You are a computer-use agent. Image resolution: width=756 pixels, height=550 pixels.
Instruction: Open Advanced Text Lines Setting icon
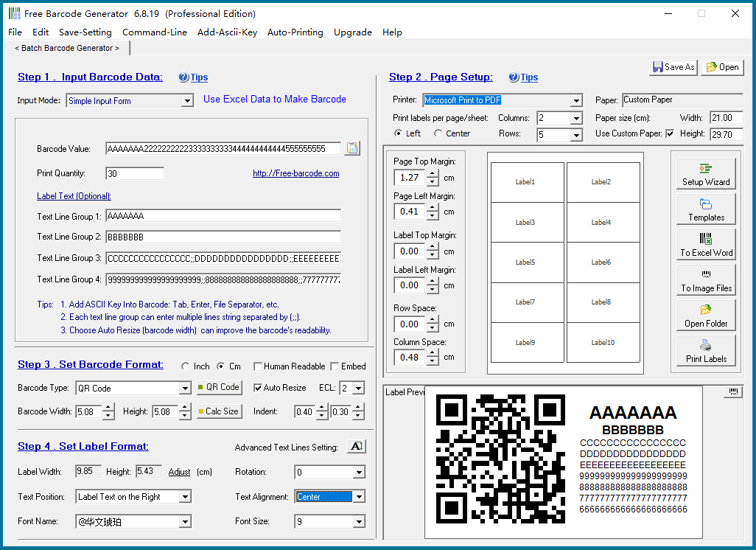click(x=357, y=446)
